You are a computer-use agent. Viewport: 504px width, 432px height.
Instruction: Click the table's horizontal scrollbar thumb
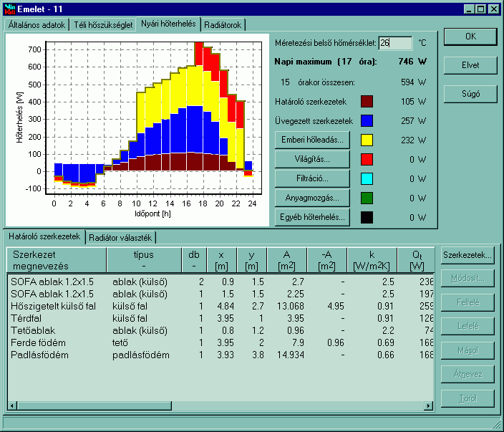point(94,405)
